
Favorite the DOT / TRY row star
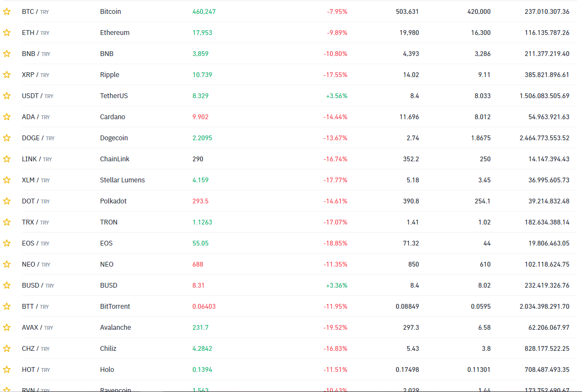click(7, 201)
